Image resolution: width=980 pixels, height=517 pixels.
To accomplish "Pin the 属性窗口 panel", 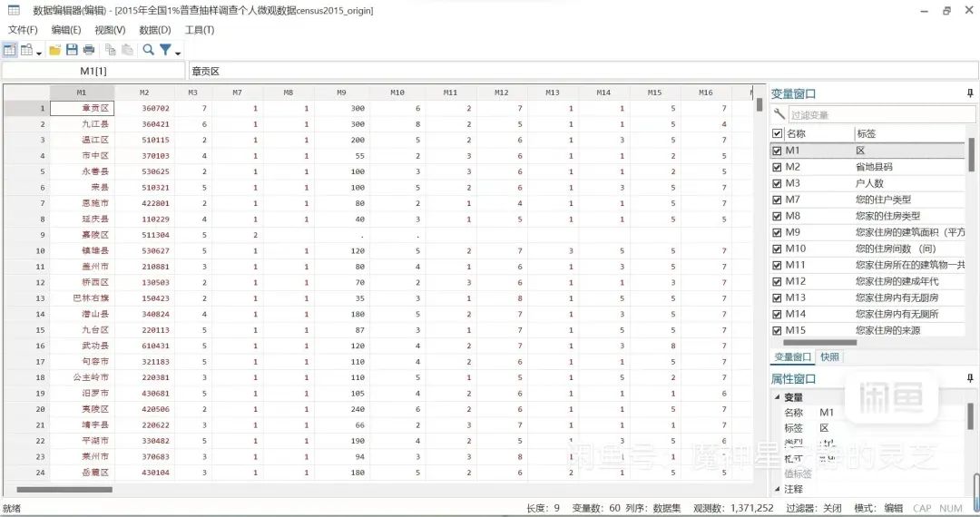I will [x=970, y=378].
